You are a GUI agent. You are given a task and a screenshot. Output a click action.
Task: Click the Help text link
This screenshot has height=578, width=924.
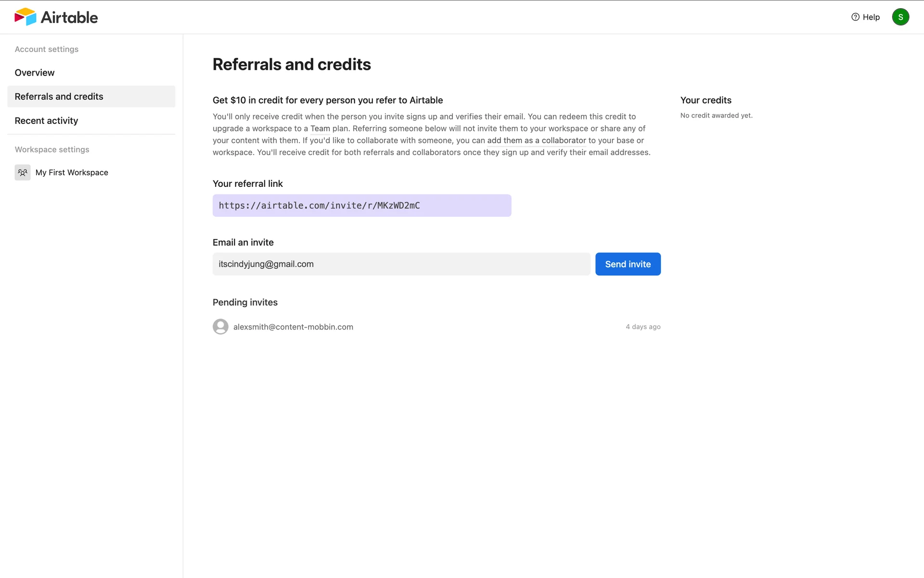871,17
